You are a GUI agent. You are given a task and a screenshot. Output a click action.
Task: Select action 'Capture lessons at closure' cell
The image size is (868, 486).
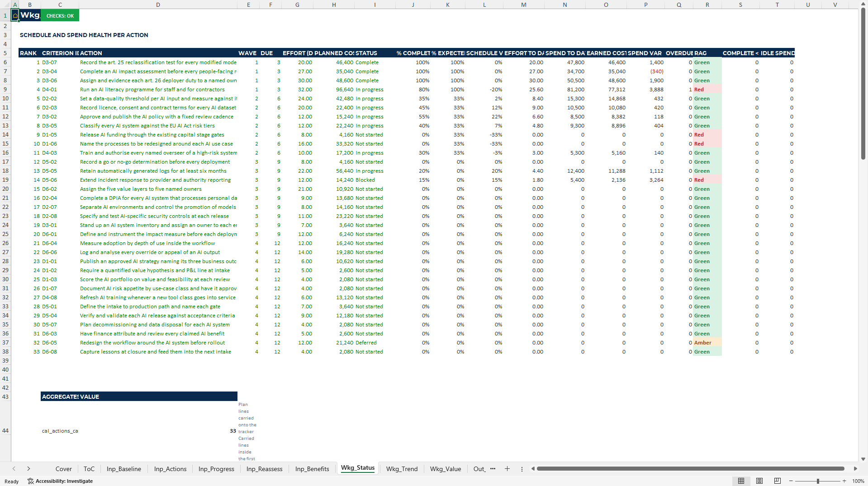[x=158, y=352]
